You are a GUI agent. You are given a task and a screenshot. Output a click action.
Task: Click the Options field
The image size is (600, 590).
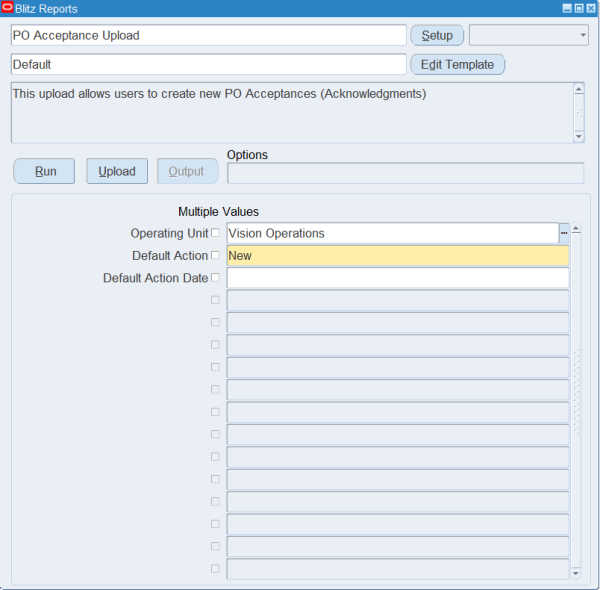[406, 173]
